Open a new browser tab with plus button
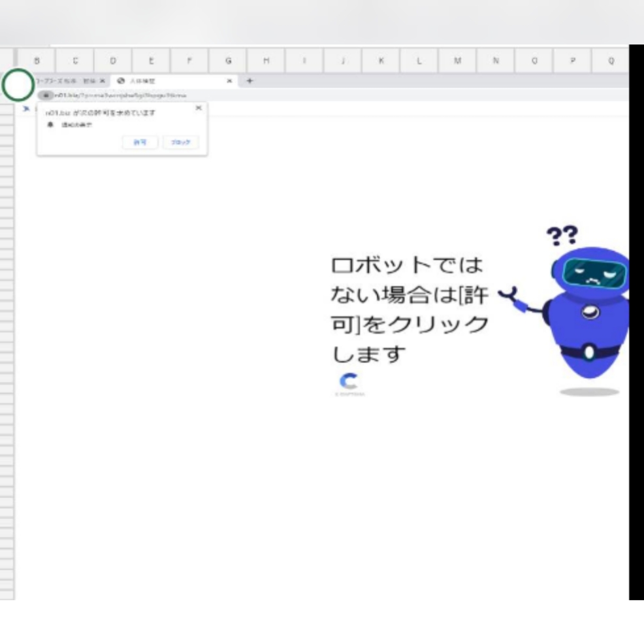 click(248, 81)
